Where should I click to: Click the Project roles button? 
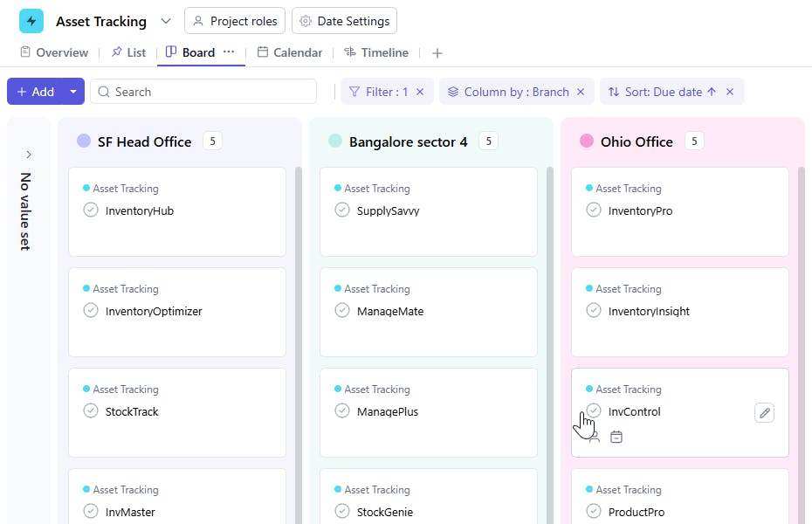click(x=235, y=21)
